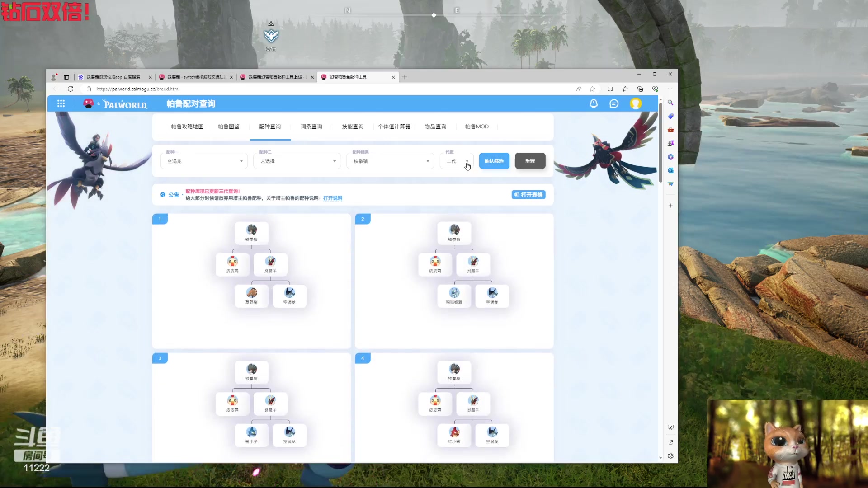Open the yellow user avatar
The height and width of the screenshot is (488, 868).
[x=636, y=104]
